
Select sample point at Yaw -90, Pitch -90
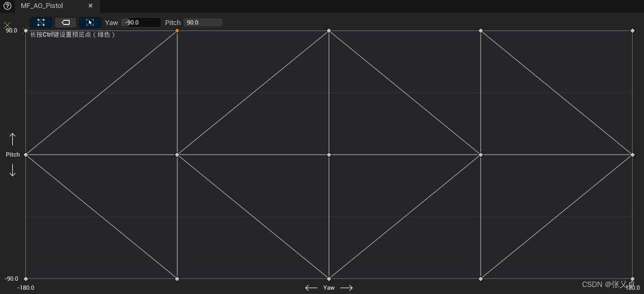click(177, 279)
